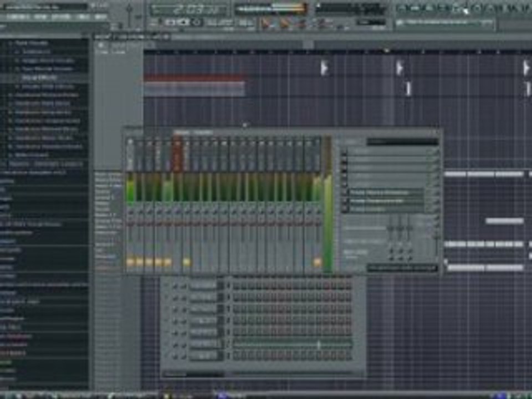Toggle mute light of the third mixer track

click(x=149, y=262)
